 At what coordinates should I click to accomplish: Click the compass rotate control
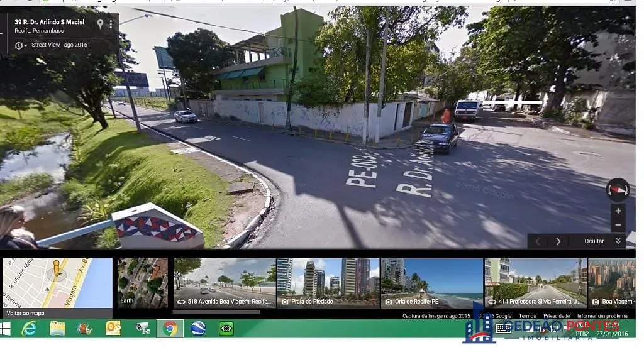(x=618, y=190)
